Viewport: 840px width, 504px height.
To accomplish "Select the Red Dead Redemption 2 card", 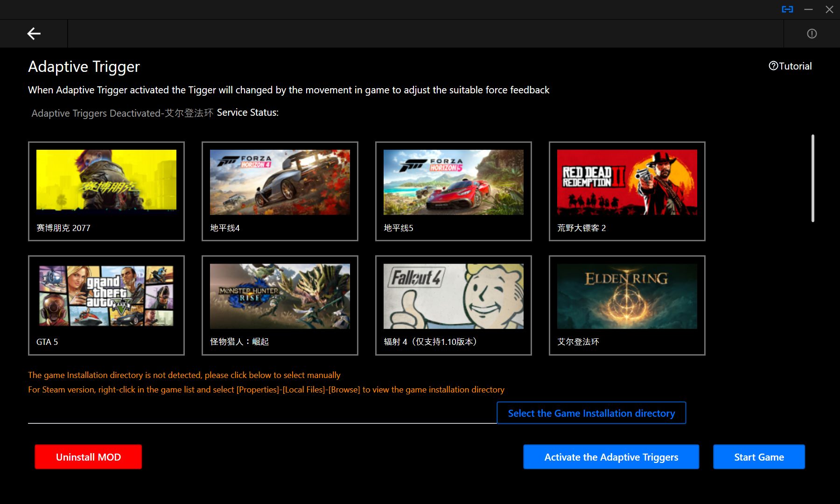I will click(x=627, y=191).
